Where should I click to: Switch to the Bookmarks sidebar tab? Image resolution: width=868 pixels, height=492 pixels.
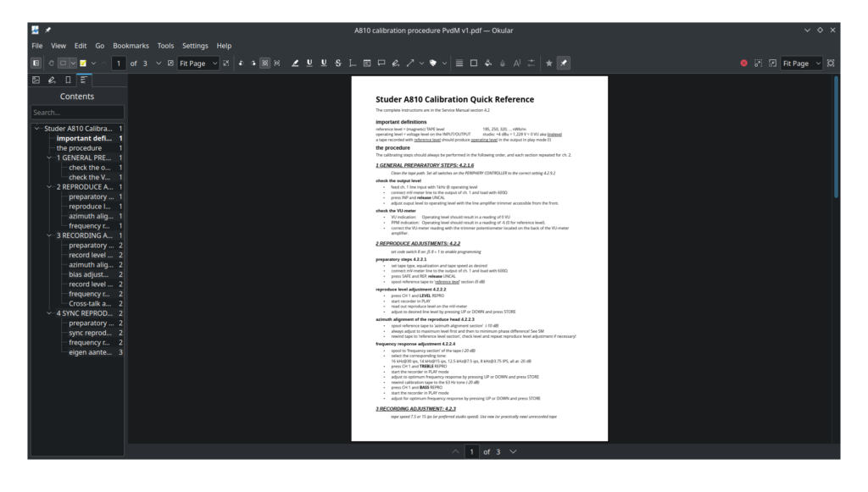coord(68,80)
